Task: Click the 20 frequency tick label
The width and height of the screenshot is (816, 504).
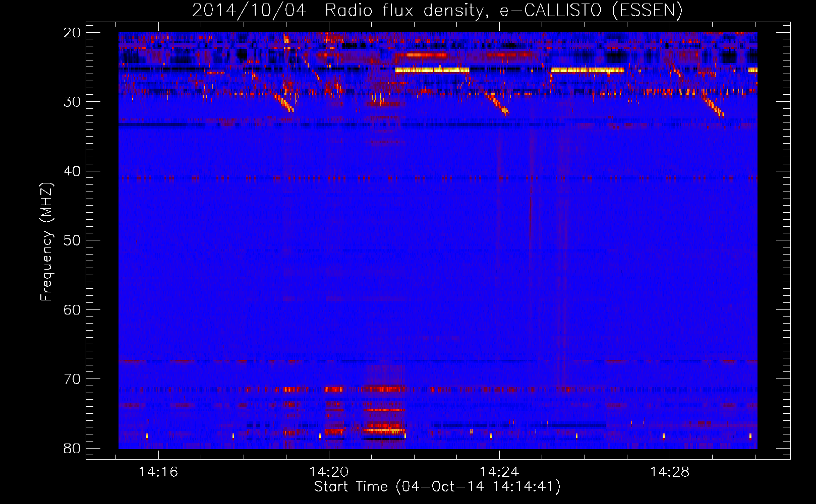Action: pyautogui.click(x=72, y=33)
